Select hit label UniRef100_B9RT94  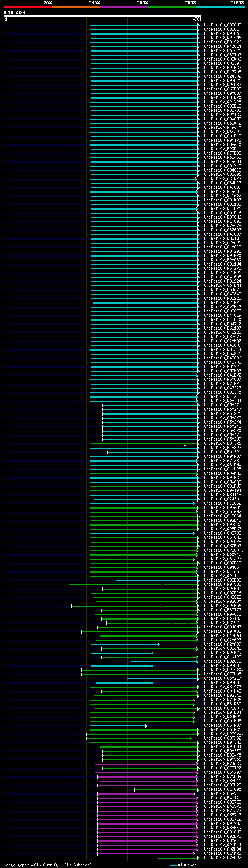click(222, 490)
